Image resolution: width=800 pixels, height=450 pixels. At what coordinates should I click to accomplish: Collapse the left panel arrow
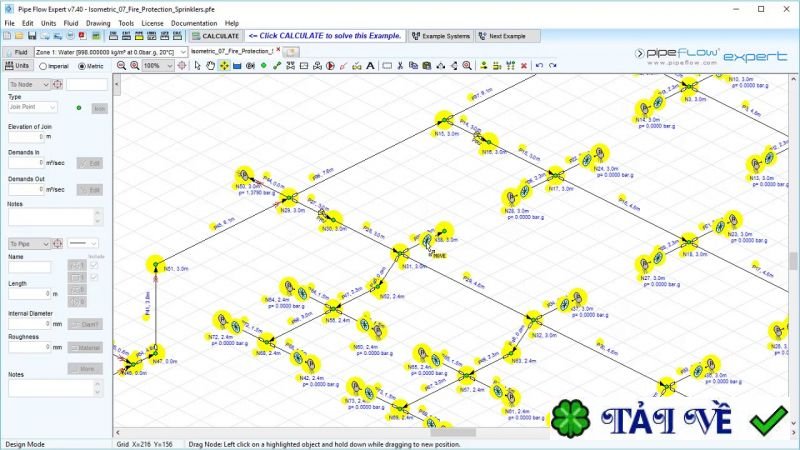pyautogui.click(x=117, y=84)
